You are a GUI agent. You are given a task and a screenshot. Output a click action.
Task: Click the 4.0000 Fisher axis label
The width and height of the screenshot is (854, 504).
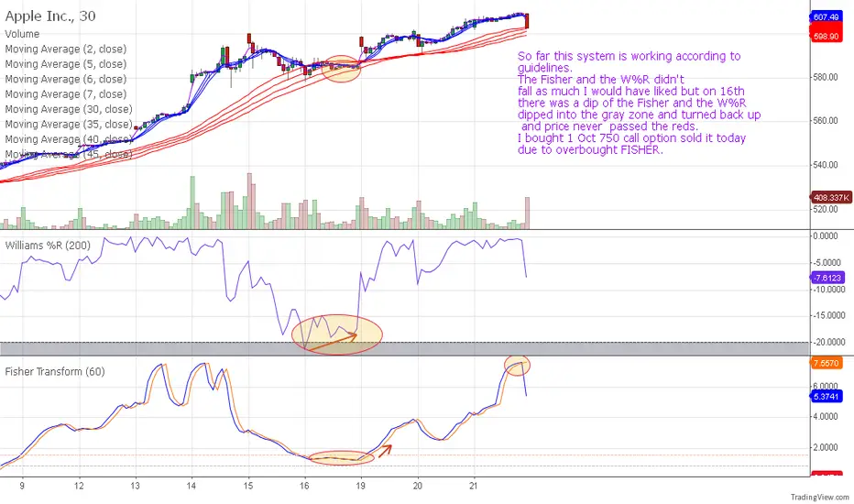pos(826,417)
